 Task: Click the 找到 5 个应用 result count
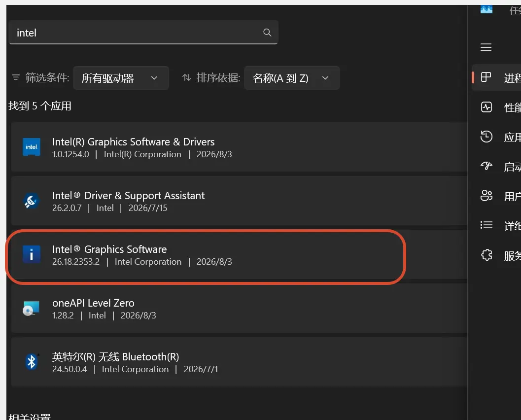click(40, 106)
